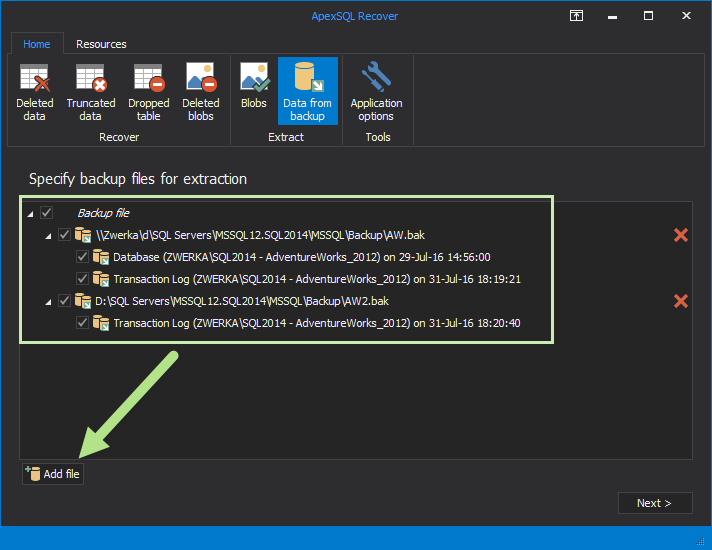712x550 pixels.
Task: Uncheck the AW.bak file checkbox
Action: (64, 235)
